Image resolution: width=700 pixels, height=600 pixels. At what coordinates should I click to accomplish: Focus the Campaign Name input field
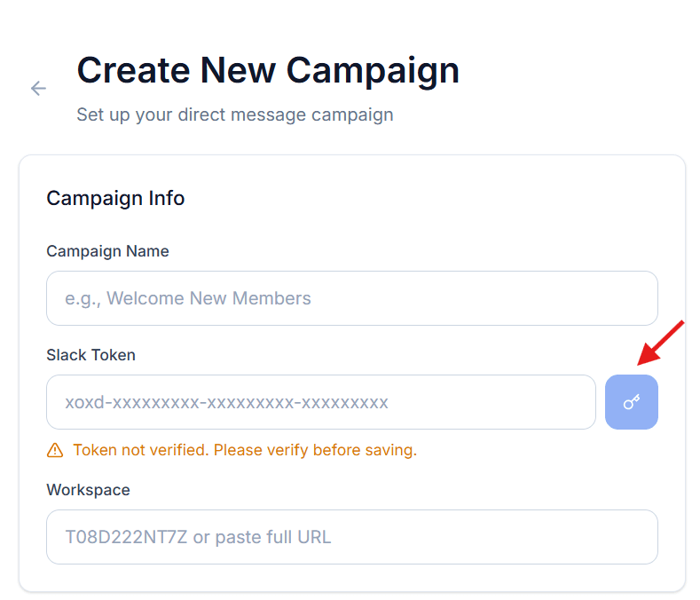coord(351,298)
